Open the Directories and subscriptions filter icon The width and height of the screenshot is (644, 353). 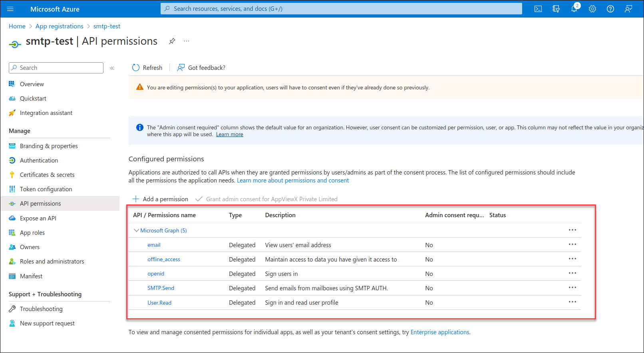(x=556, y=9)
